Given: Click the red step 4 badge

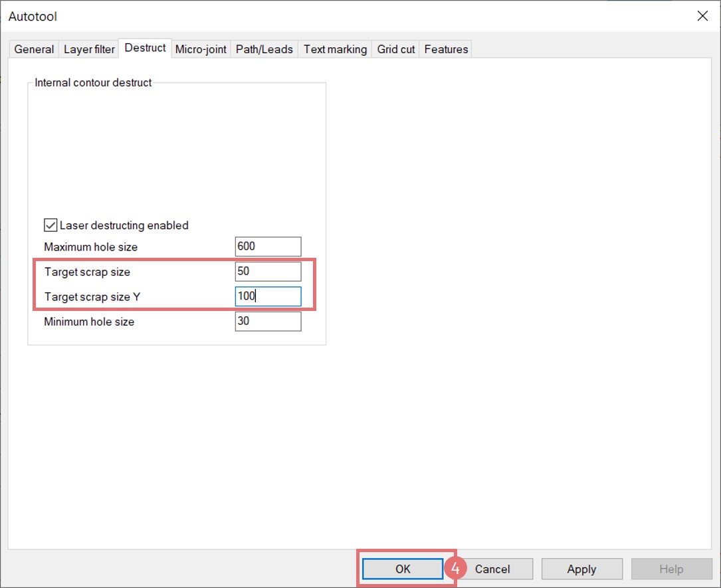Looking at the screenshot, I should (x=456, y=569).
